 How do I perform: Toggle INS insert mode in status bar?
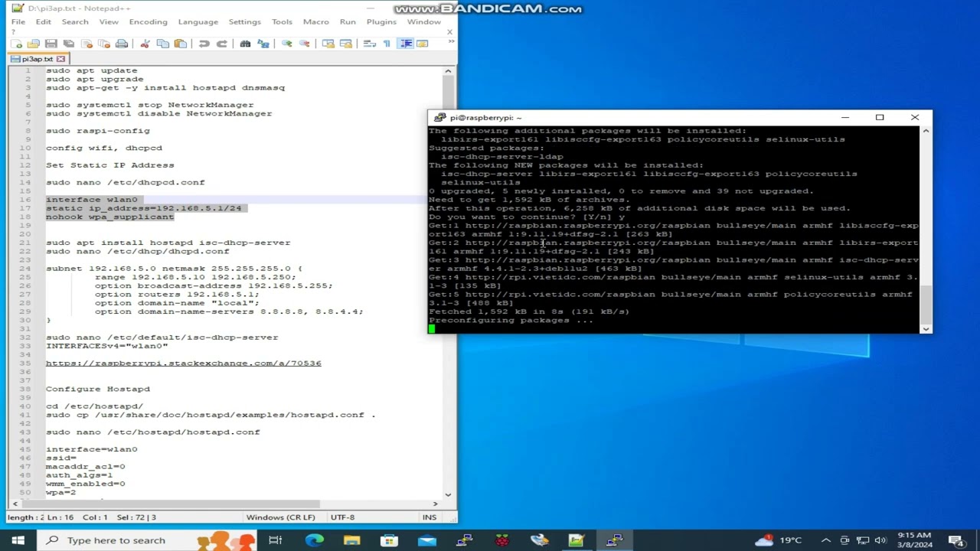point(430,517)
